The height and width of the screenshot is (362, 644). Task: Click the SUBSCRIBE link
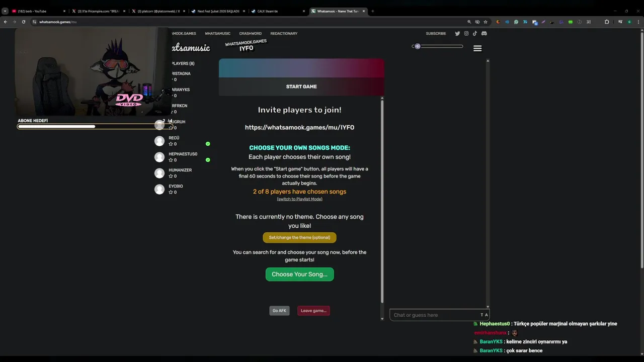pos(436,34)
